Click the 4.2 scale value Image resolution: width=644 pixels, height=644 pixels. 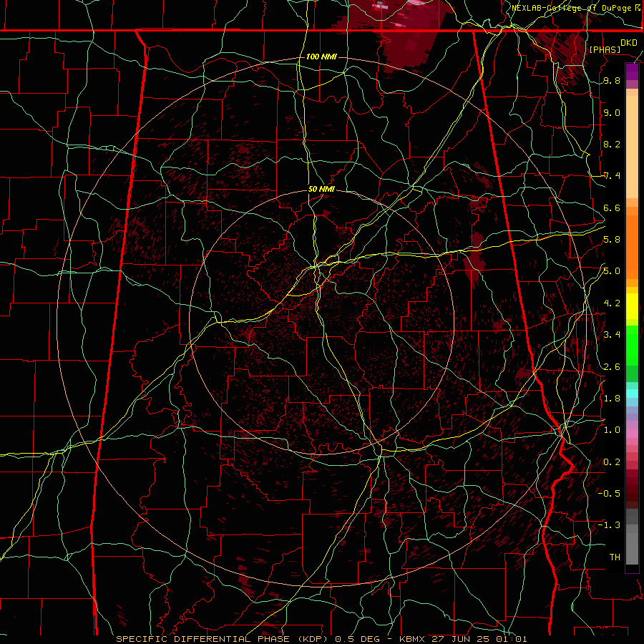(612, 303)
